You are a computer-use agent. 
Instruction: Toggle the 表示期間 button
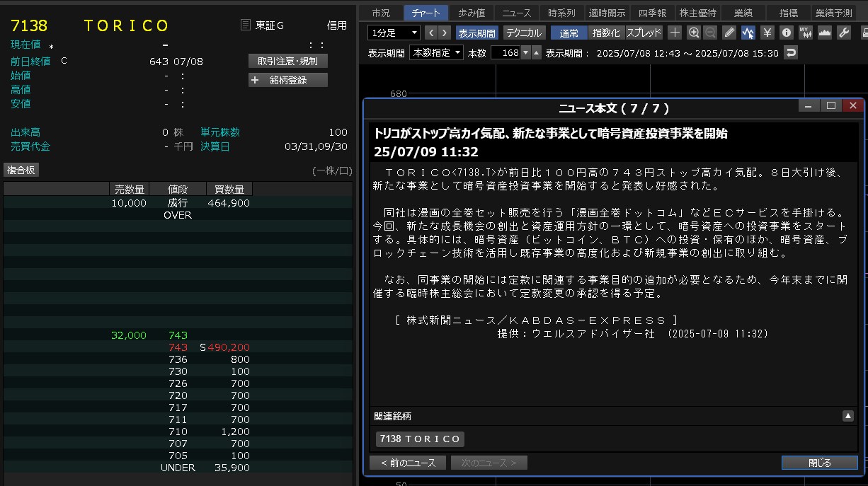point(477,33)
